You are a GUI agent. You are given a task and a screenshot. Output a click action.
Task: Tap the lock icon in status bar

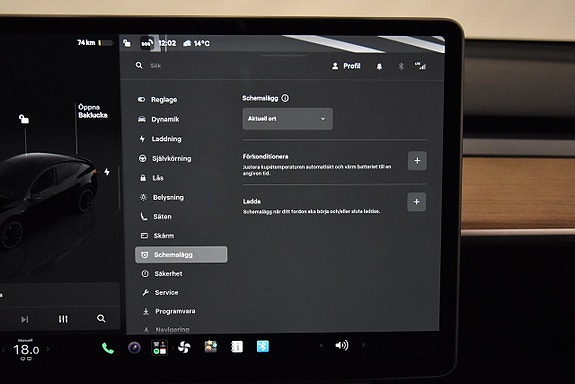127,43
